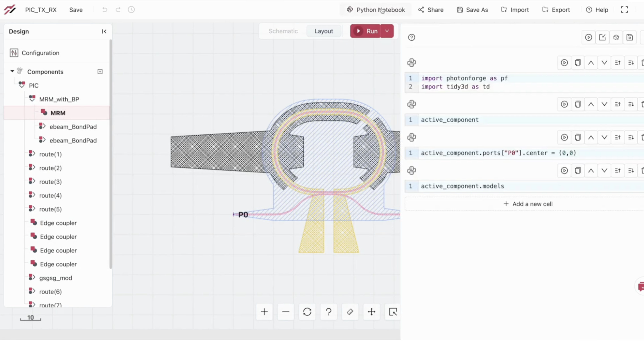The image size is (644, 348).
Task: Move the import cell down
Action: click(x=604, y=63)
